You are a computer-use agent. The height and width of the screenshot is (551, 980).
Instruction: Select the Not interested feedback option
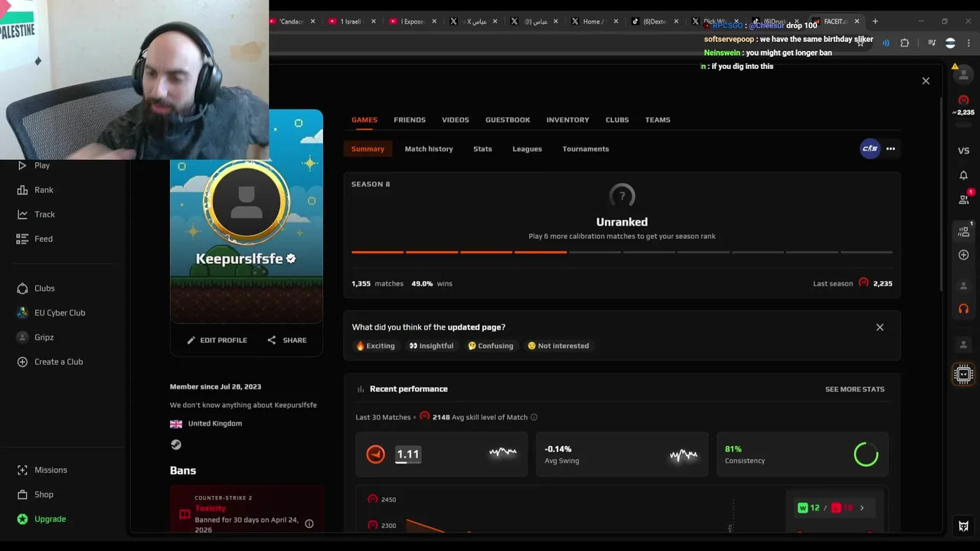(x=558, y=346)
